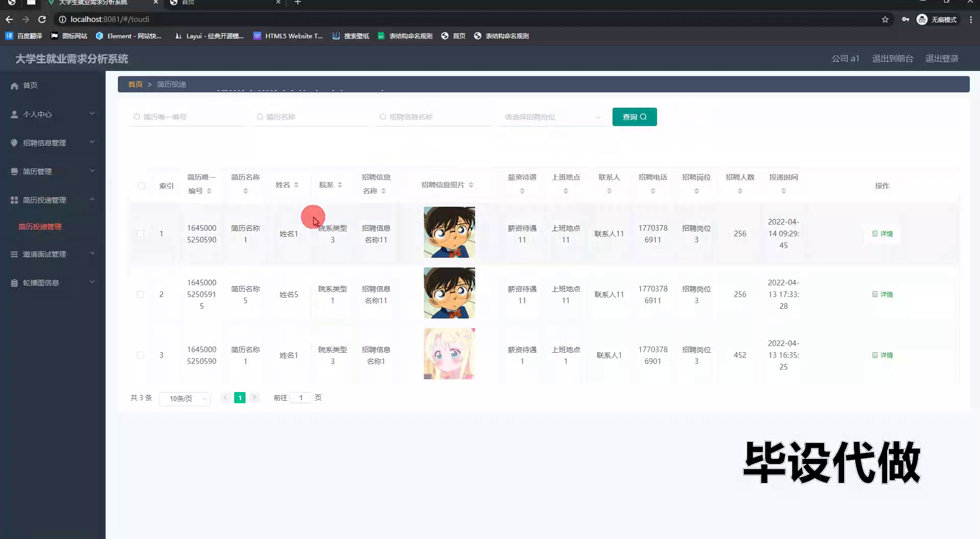This screenshot has width=980, height=539.
Task: Sort by 投递时间 column arrows
Action: [783, 191]
